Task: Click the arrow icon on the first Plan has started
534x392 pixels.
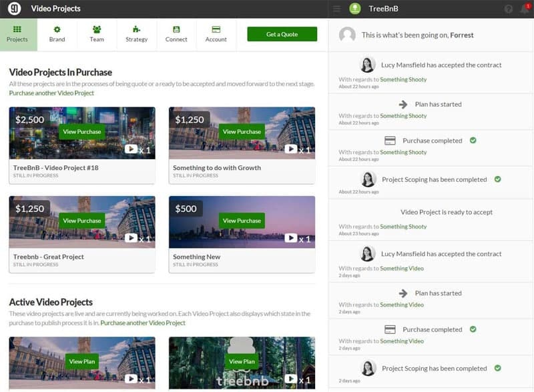Action: (403, 105)
